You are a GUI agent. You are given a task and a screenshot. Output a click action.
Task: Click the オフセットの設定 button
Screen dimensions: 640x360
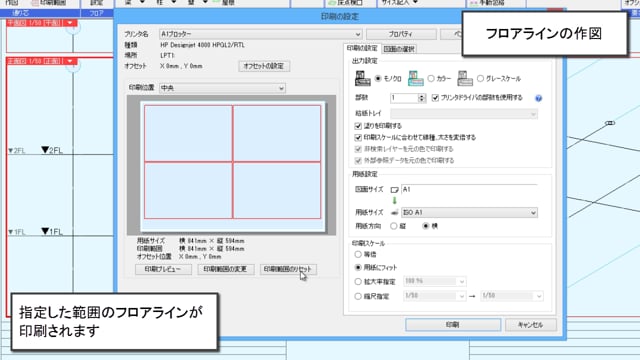264,66
